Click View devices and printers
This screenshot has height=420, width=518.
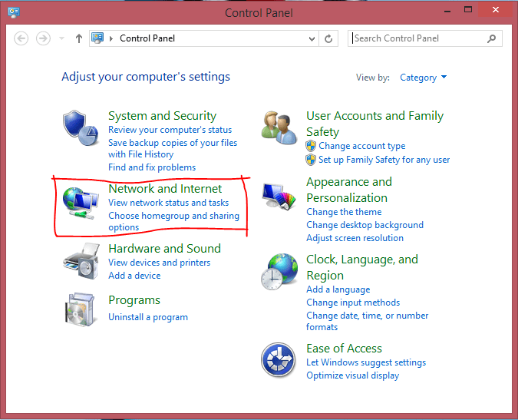(x=159, y=263)
